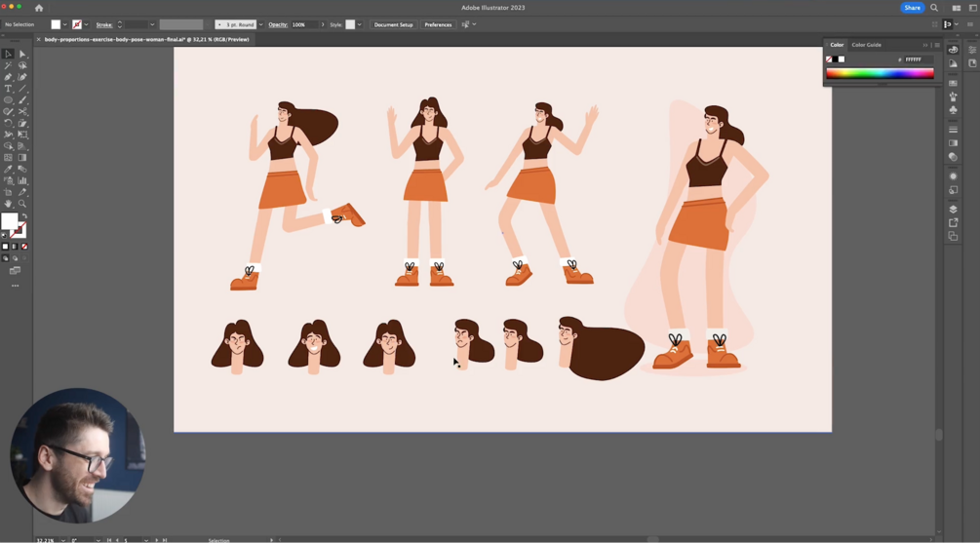Open the 3 pt. Round brush dropdown
The height and width of the screenshot is (543, 980).
pos(260,25)
